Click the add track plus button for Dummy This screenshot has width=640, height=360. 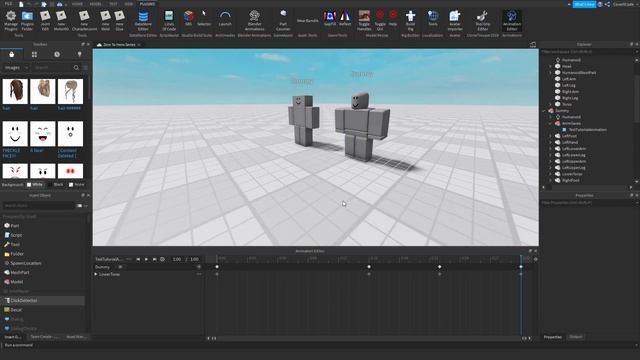point(199,267)
